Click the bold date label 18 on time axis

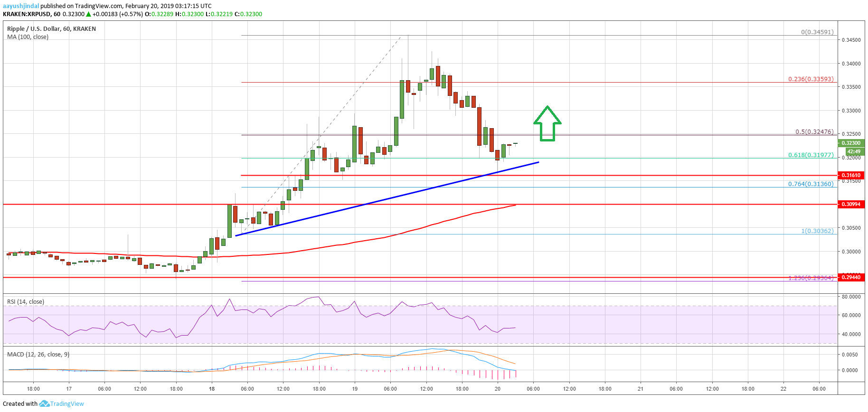click(x=212, y=389)
